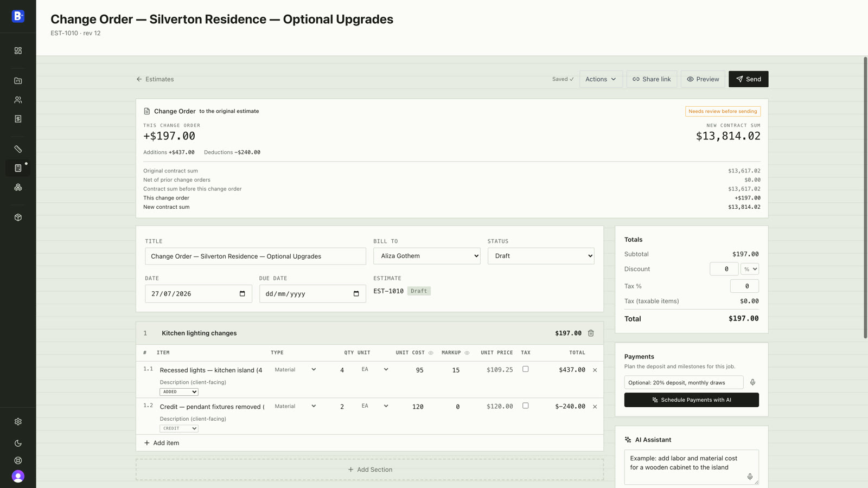The width and height of the screenshot is (868, 488).
Task: Open the ruler takeoff icon in sidebar
Action: click(x=18, y=149)
